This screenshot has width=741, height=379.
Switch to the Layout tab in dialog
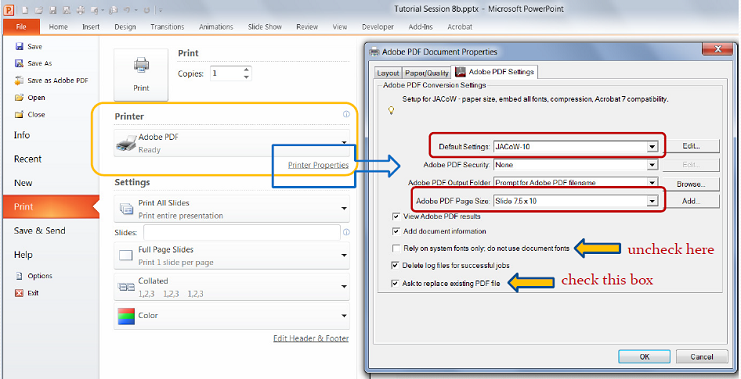(388, 73)
